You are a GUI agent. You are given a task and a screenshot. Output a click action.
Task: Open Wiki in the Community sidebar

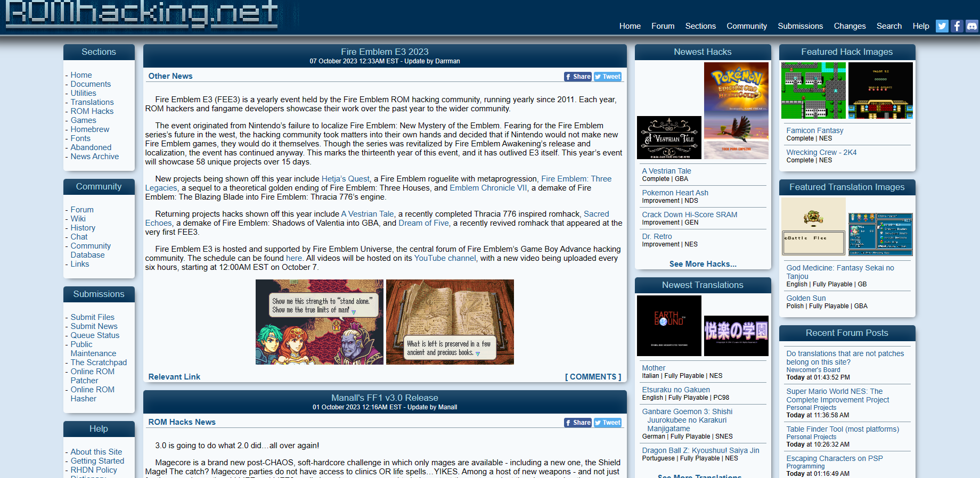[78, 219]
